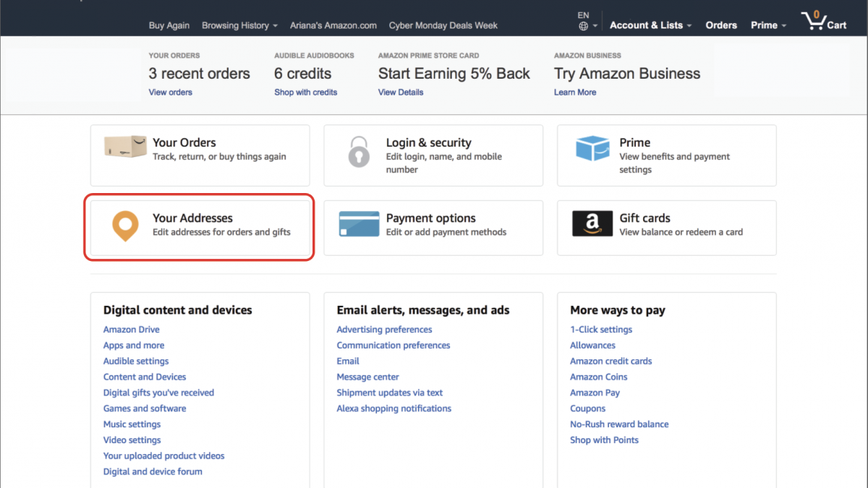Click 'Email alerts, messages, and ads' heading
This screenshot has height=488, width=868.
coord(423,310)
